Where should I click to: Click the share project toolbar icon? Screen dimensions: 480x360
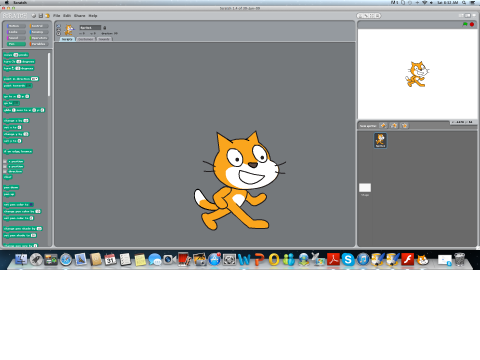point(47,16)
